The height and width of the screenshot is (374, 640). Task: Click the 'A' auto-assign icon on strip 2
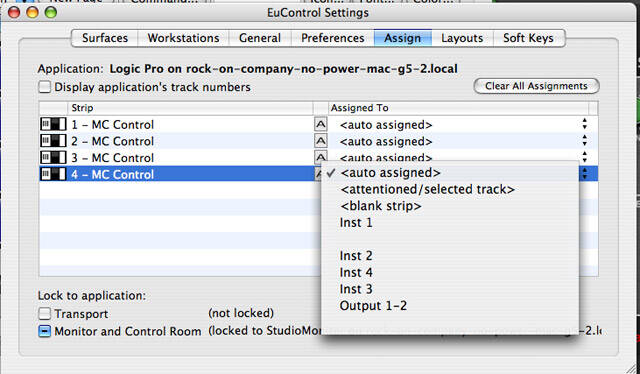click(x=320, y=141)
